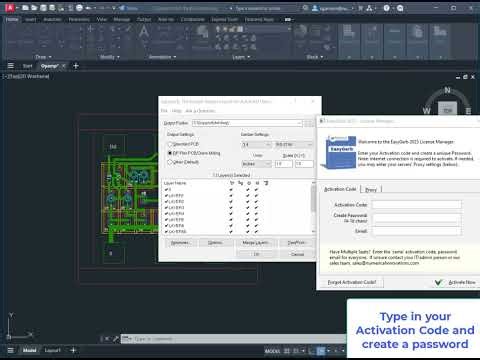Click the Insert block icon in Block panel
This screenshot has width=480, height=360.
[x=300, y=31]
